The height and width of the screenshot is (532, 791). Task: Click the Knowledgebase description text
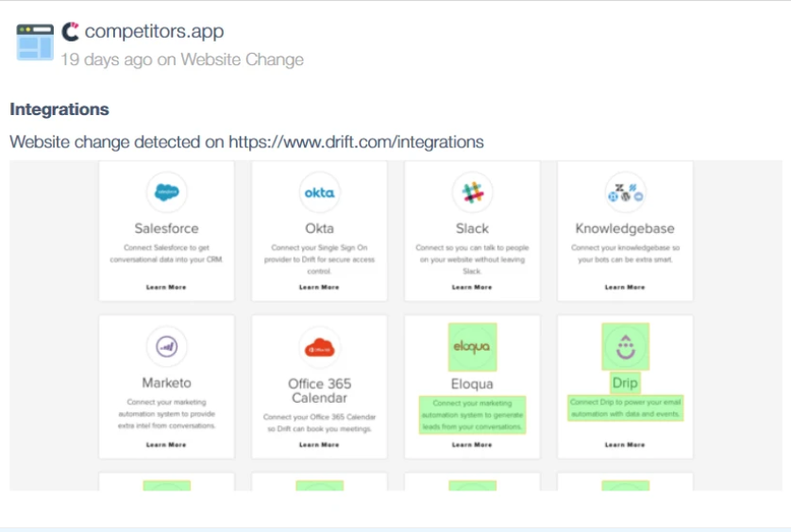pos(625,254)
